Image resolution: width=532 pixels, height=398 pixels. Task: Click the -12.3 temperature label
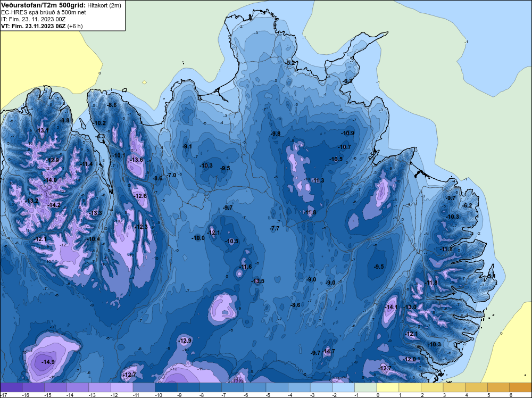click(x=142, y=227)
